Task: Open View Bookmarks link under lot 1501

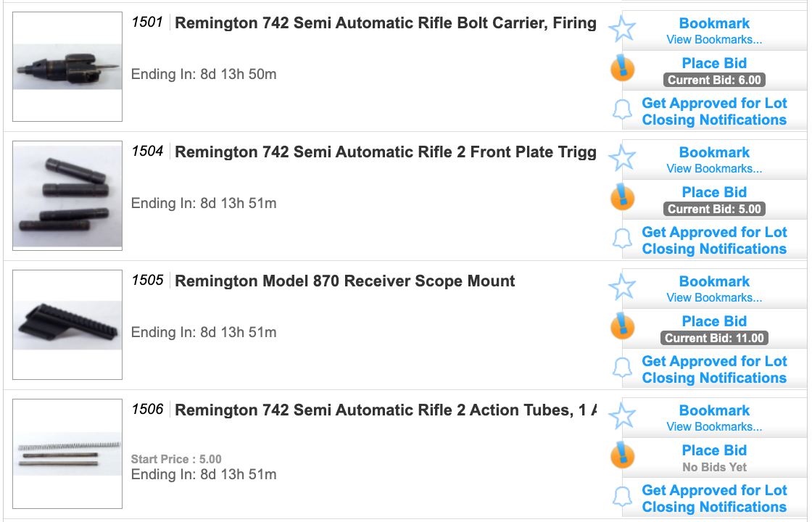Action: click(x=714, y=40)
